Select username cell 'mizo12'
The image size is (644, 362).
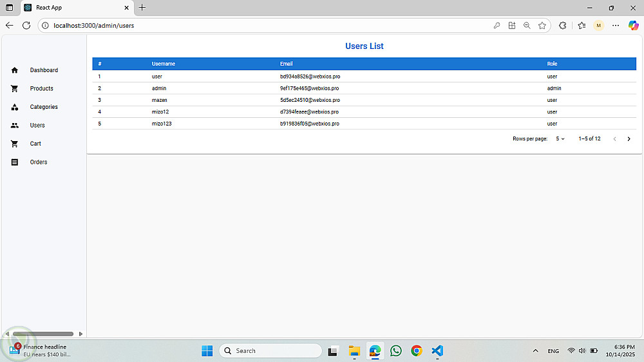tap(160, 112)
